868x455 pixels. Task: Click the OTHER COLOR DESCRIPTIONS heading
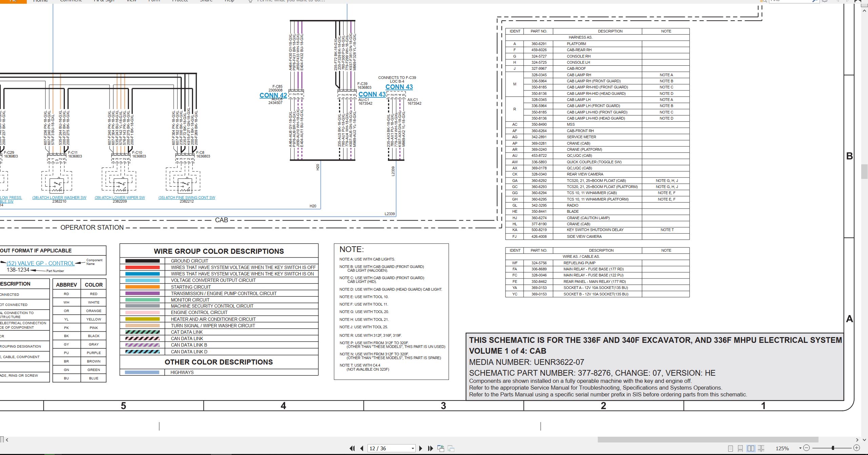coord(219,362)
